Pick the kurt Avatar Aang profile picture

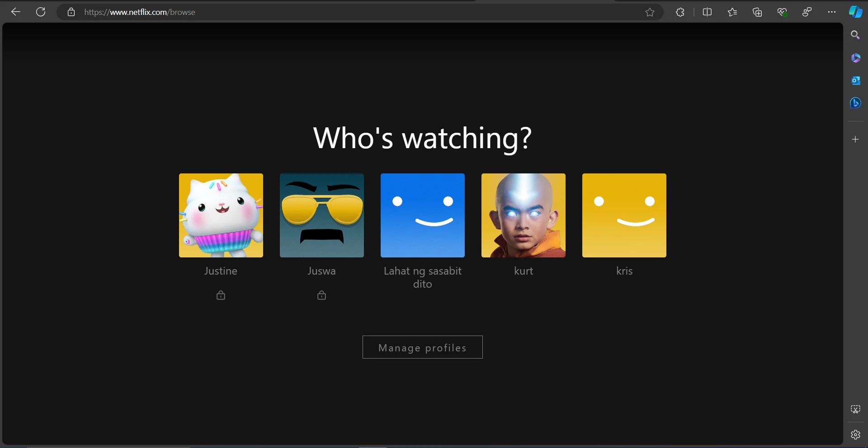pyautogui.click(x=523, y=215)
